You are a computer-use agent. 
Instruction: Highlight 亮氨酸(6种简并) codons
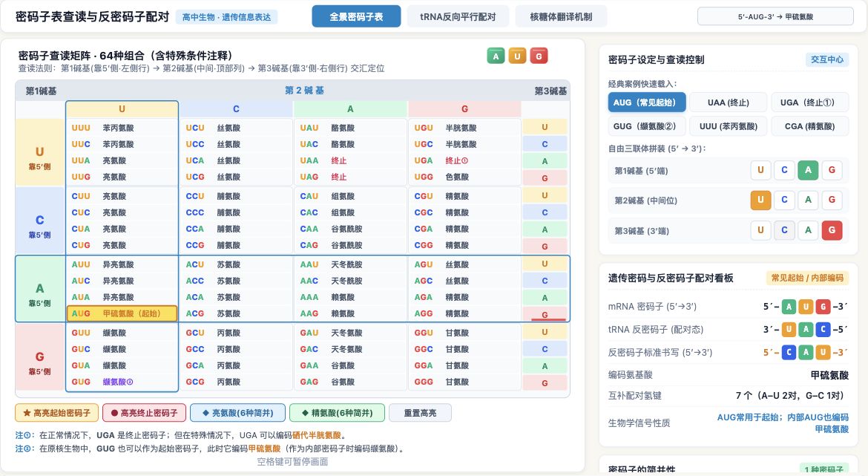click(x=237, y=413)
